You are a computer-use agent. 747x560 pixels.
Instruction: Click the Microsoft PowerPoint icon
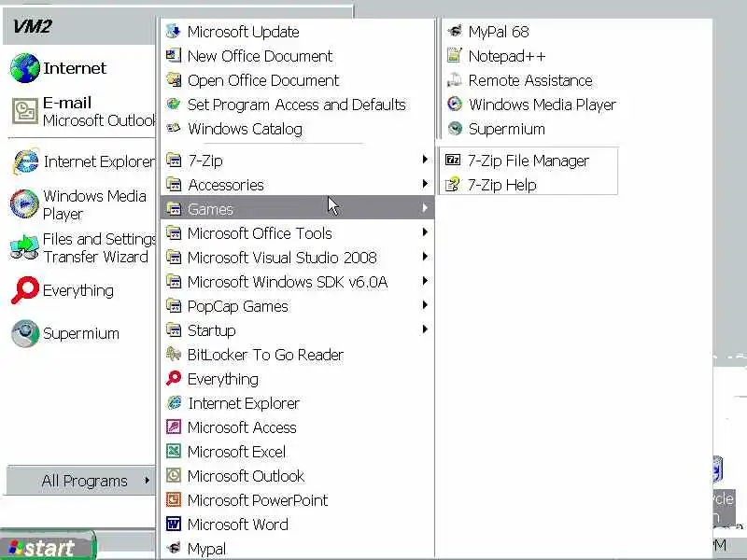pos(173,500)
